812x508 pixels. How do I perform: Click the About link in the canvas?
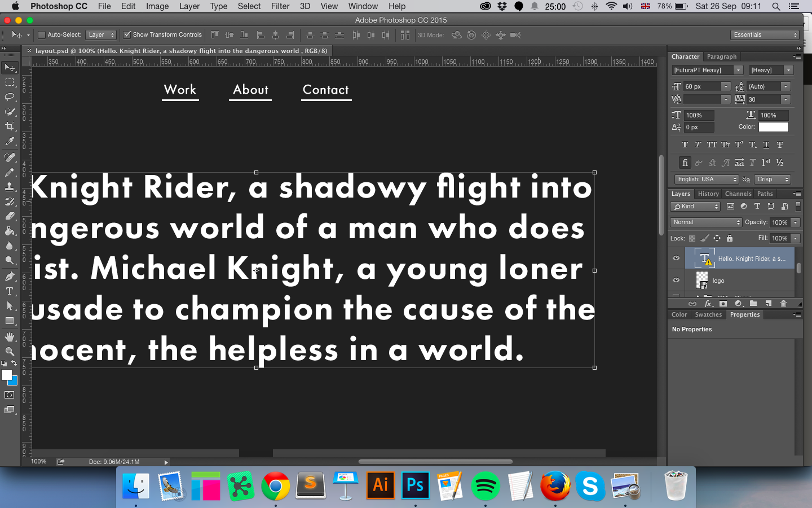(x=250, y=90)
